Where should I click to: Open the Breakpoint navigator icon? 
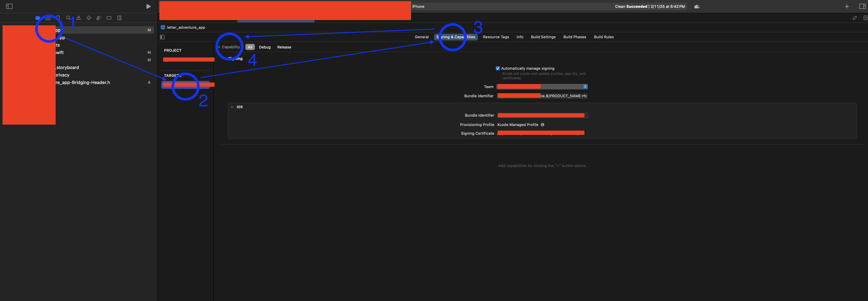click(x=109, y=18)
